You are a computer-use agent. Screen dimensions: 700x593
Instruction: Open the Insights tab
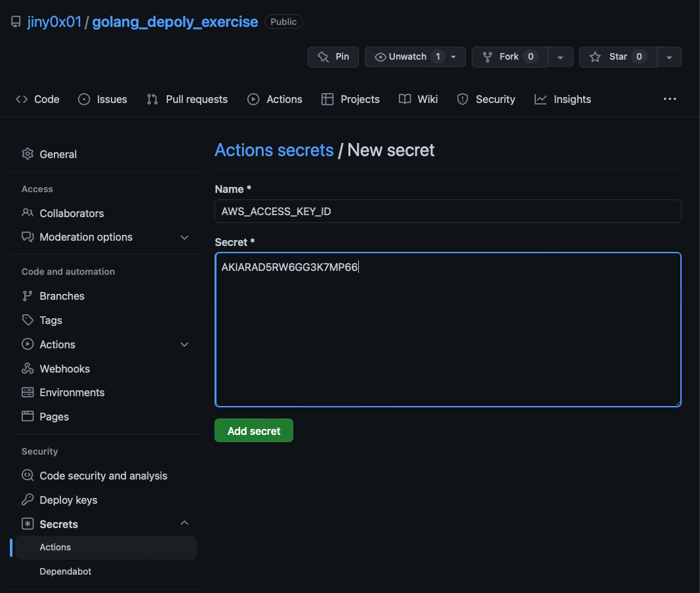pos(563,99)
